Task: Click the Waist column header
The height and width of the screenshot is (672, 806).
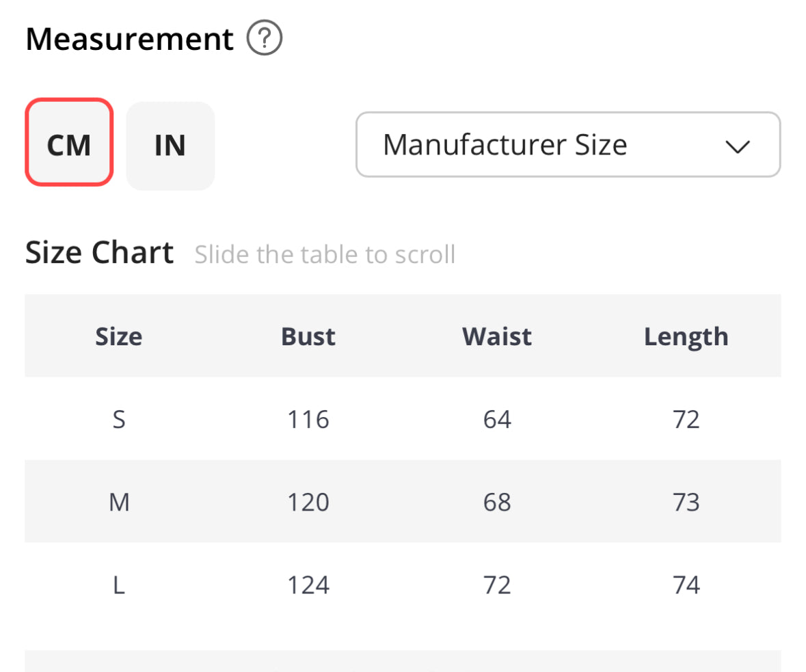Action: [x=497, y=336]
